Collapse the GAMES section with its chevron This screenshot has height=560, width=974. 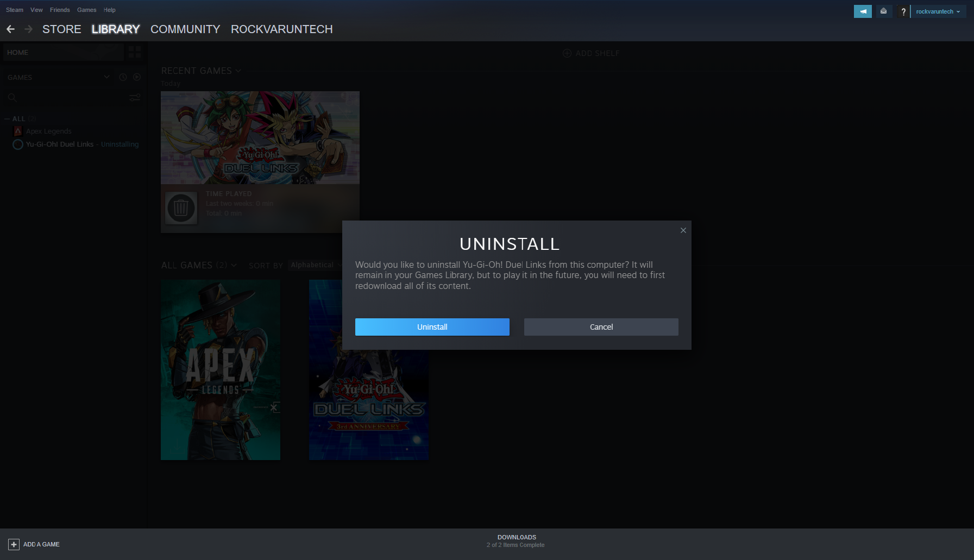[x=106, y=77]
